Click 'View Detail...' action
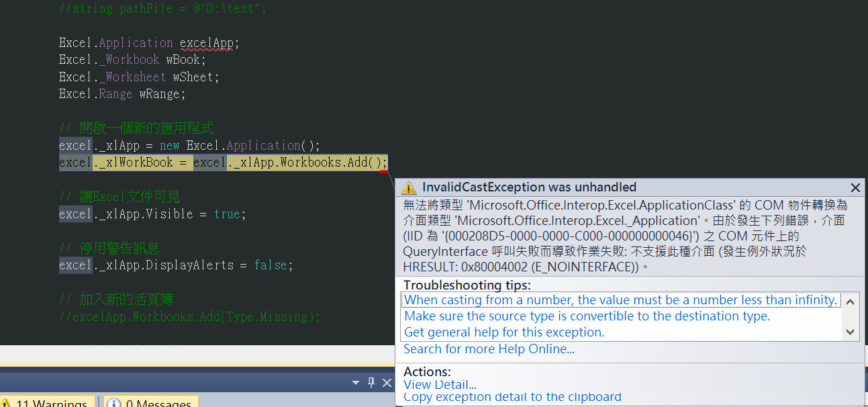Viewport: 868px width, 407px height. click(440, 384)
